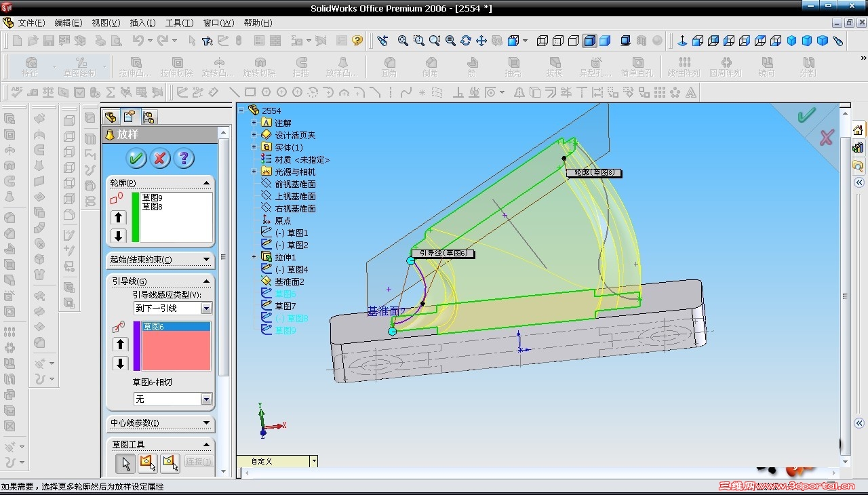Select the Zoom to Area tool
Viewport: 868px width, 495px height.
point(419,41)
